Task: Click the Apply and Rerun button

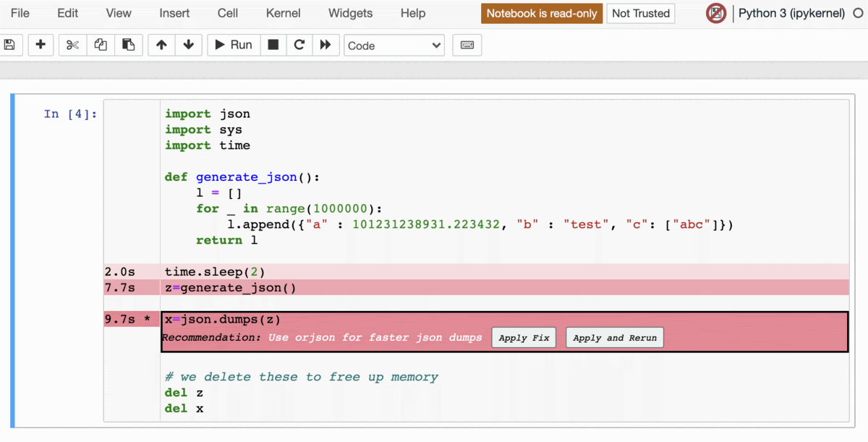Action: [615, 338]
